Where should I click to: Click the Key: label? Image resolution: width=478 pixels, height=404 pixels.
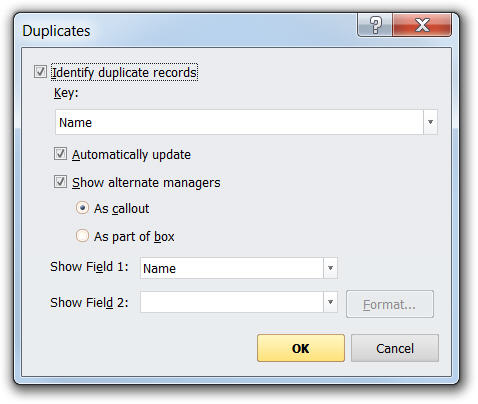pyautogui.click(x=66, y=93)
